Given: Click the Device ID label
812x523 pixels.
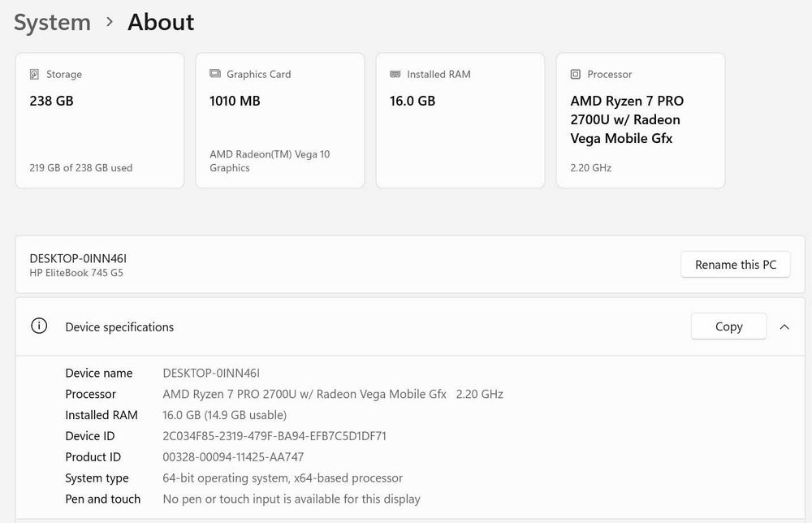Looking at the screenshot, I should [x=89, y=436].
